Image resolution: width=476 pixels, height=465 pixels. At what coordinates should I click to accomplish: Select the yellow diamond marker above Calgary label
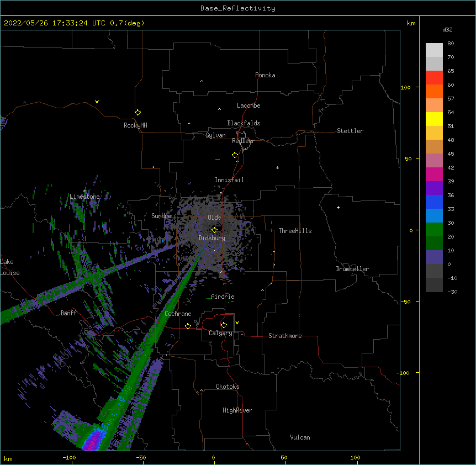click(224, 325)
